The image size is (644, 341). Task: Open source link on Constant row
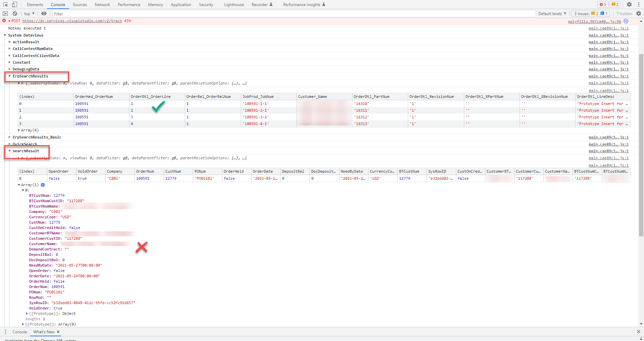coord(608,62)
